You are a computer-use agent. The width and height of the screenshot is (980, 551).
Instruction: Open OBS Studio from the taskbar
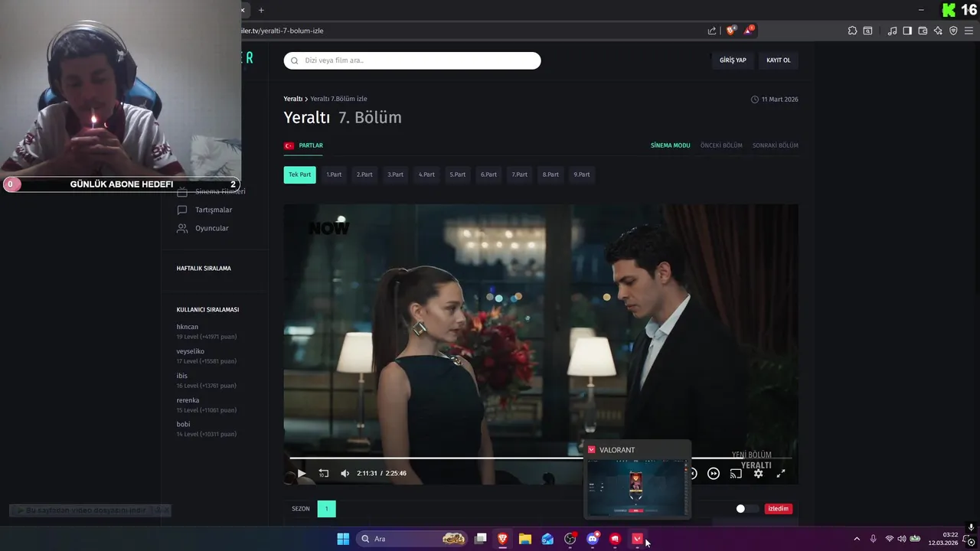click(570, 539)
